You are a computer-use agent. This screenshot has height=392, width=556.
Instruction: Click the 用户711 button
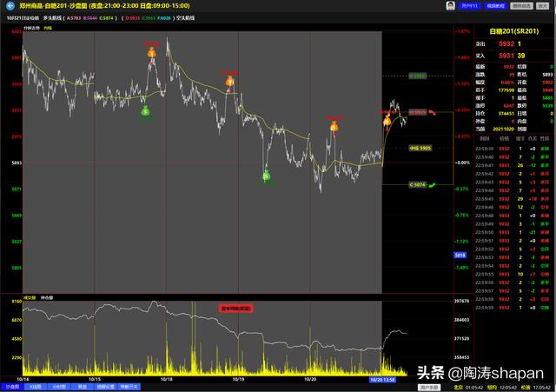(x=470, y=5)
